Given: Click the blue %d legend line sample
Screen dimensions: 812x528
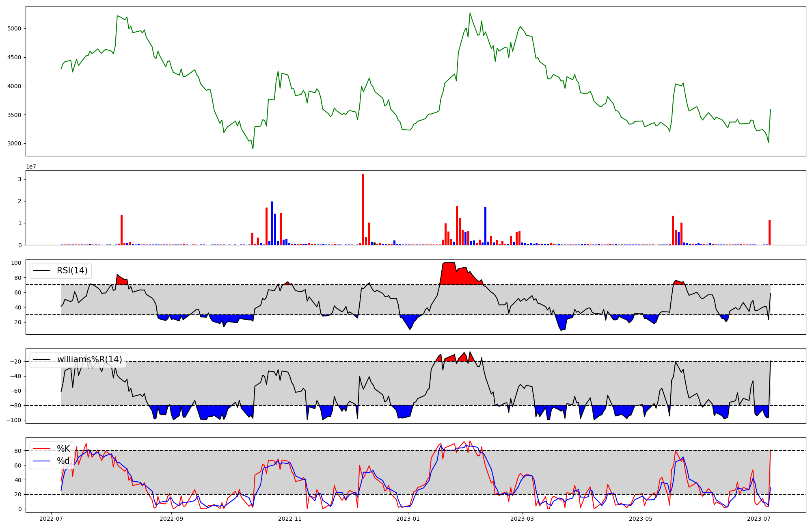Looking at the screenshot, I should (41, 461).
